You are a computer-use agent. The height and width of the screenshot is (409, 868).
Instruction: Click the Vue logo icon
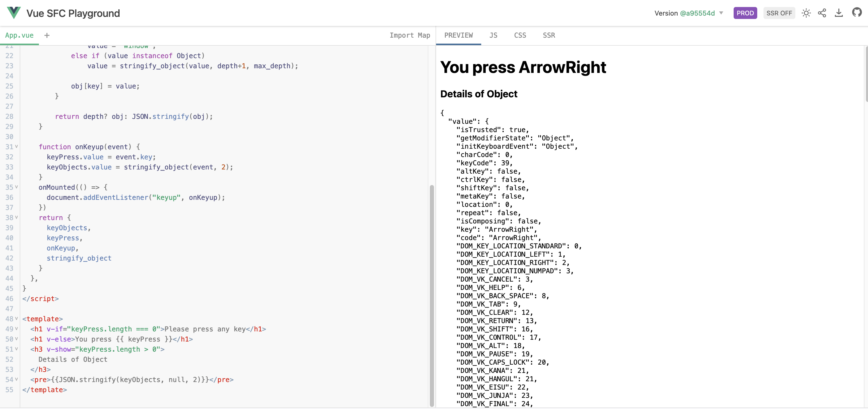coord(14,13)
